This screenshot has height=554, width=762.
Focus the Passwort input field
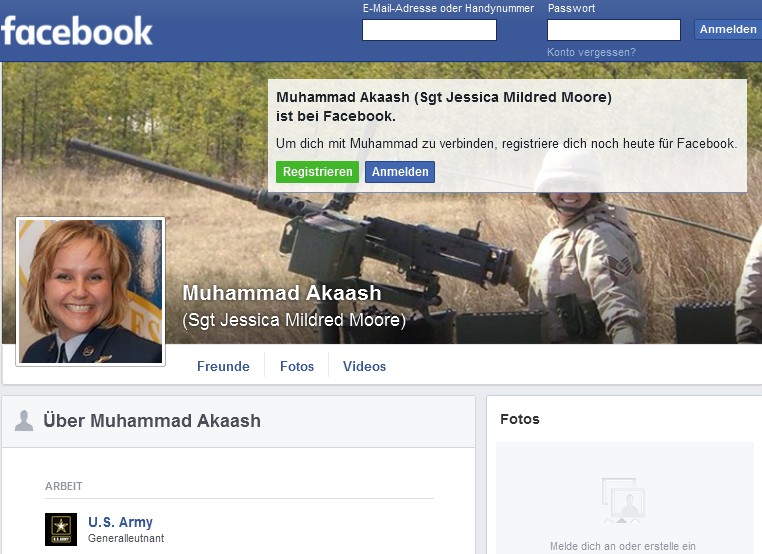[x=614, y=30]
